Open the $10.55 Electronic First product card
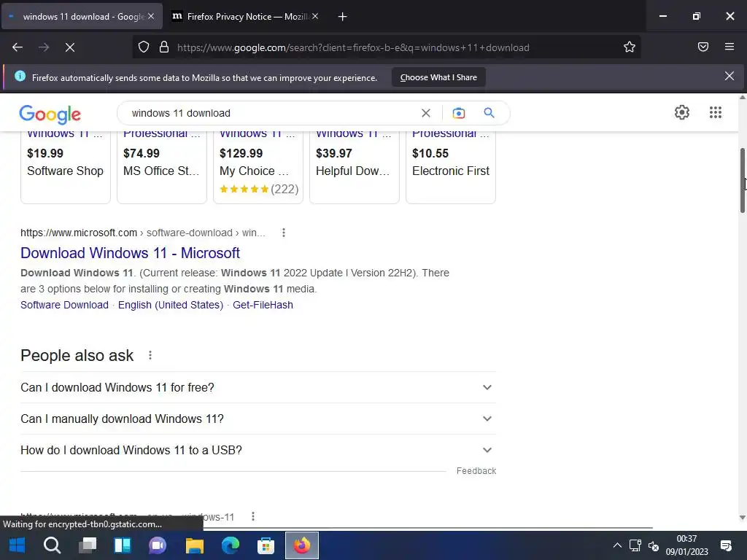The width and height of the screenshot is (747, 560). click(x=451, y=167)
